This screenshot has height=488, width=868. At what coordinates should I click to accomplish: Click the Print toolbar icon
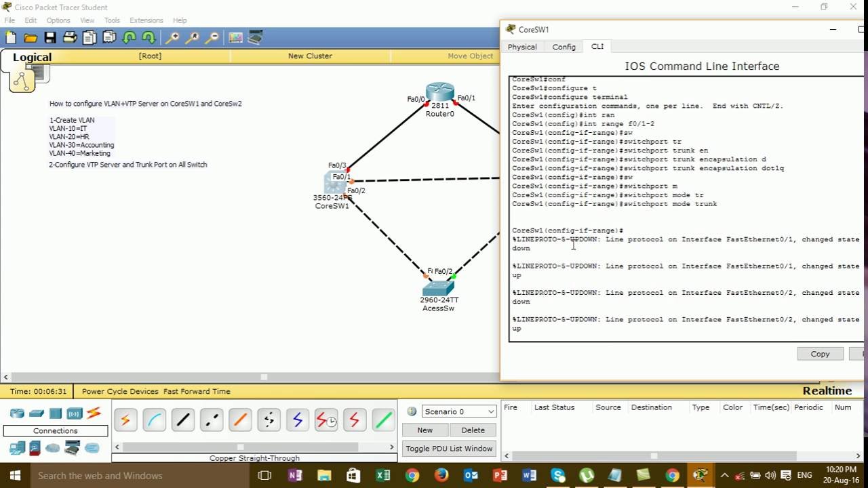tap(70, 38)
